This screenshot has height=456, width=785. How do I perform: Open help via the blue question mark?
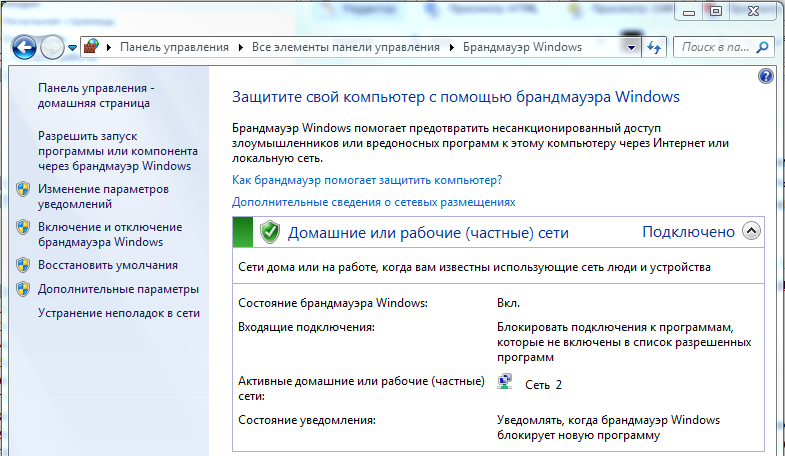pos(765,76)
